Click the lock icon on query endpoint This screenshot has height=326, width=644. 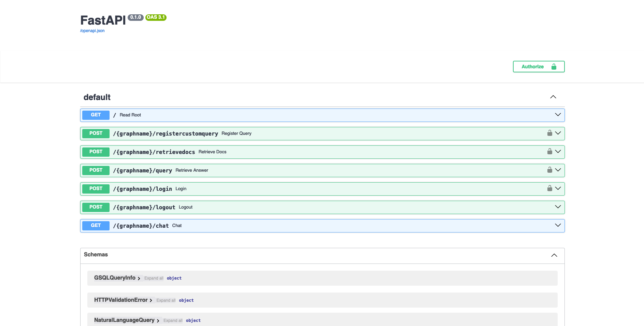coord(549,170)
